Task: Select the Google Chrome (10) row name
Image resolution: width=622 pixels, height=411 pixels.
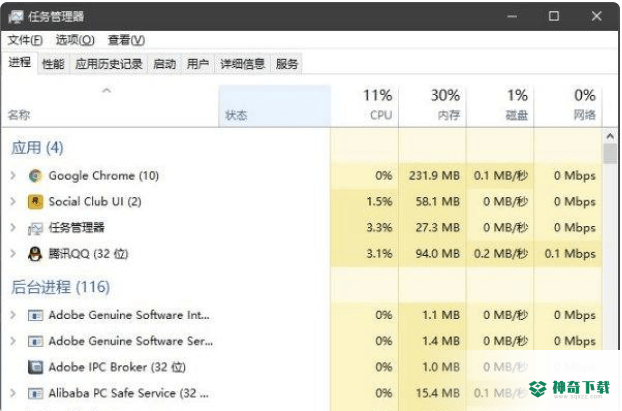Action: click(104, 176)
